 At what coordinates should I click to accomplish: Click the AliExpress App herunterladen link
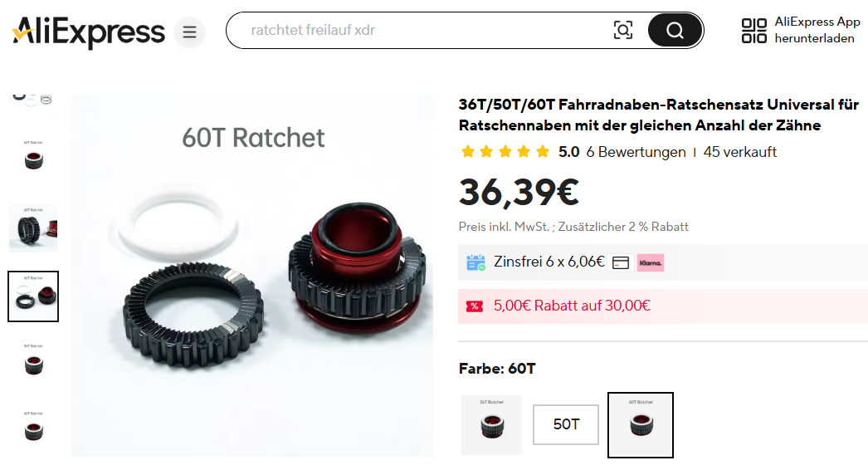(x=817, y=30)
